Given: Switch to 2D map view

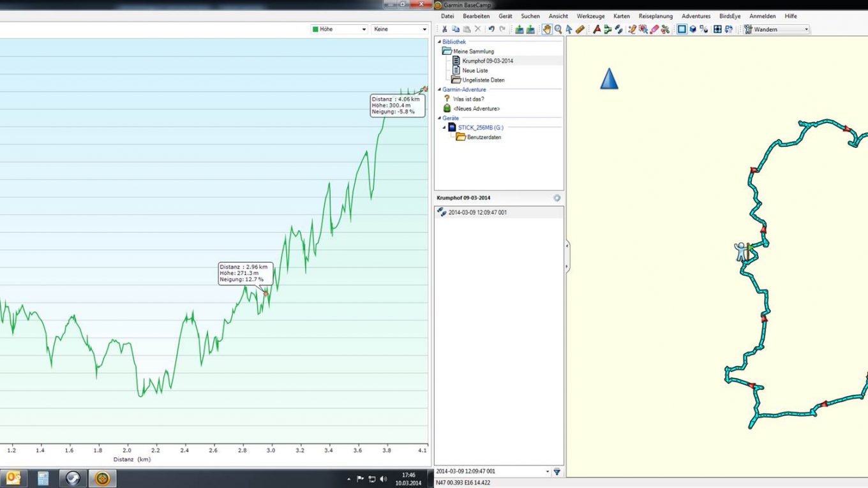Looking at the screenshot, I should tap(682, 29).
